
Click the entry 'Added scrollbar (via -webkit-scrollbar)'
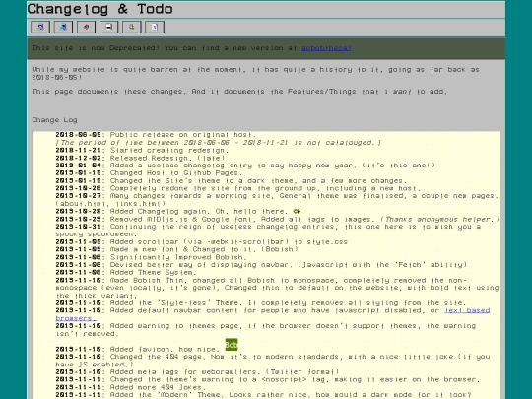click(x=202, y=242)
